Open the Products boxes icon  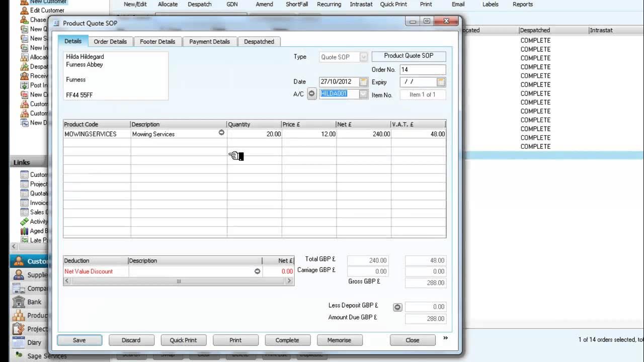pos(19,315)
